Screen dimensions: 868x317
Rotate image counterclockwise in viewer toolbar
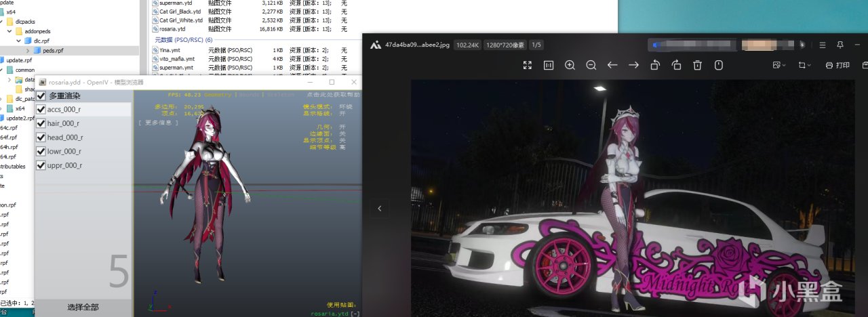(x=655, y=65)
